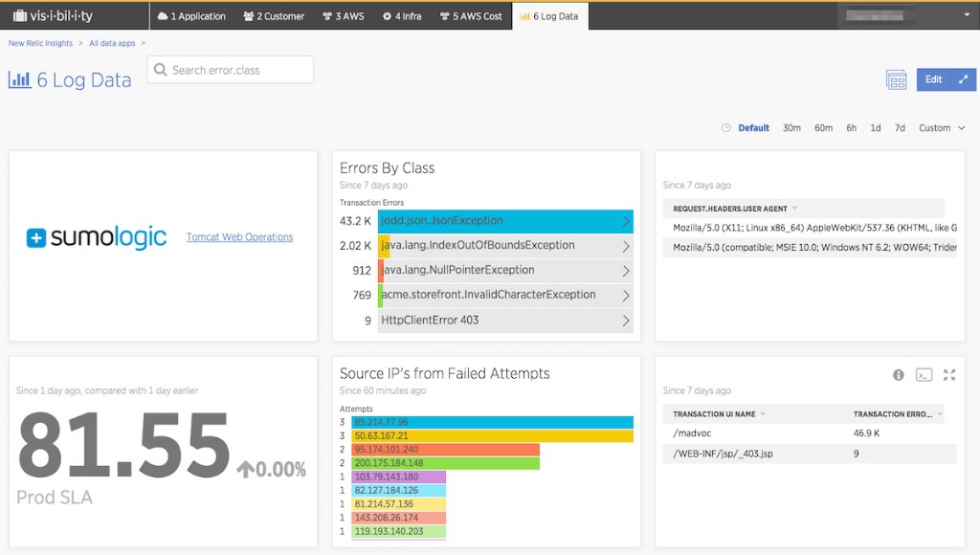Expand the transaction errors widget to fullscreen

949,375
